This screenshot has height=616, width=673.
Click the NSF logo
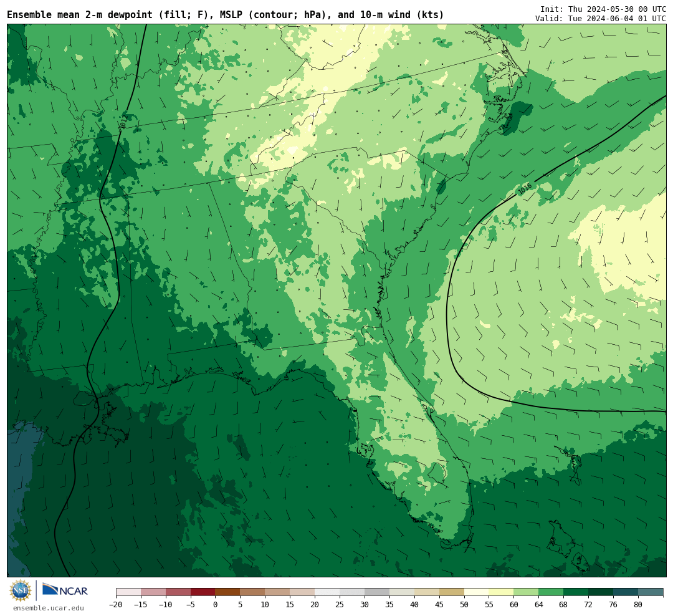click(x=21, y=590)
